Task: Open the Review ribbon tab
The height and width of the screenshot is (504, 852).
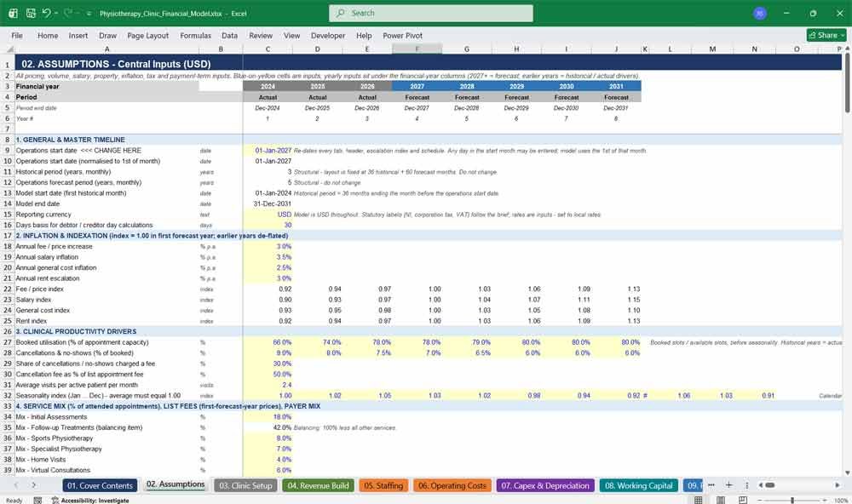Action: click(x=261, y=35)
